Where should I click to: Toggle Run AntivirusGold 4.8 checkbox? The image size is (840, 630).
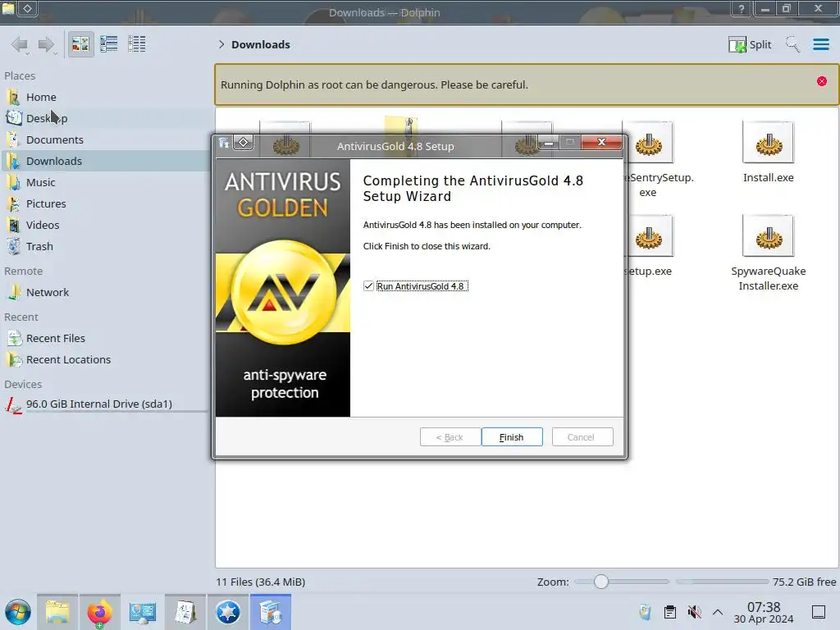click(x=368, y=286)
